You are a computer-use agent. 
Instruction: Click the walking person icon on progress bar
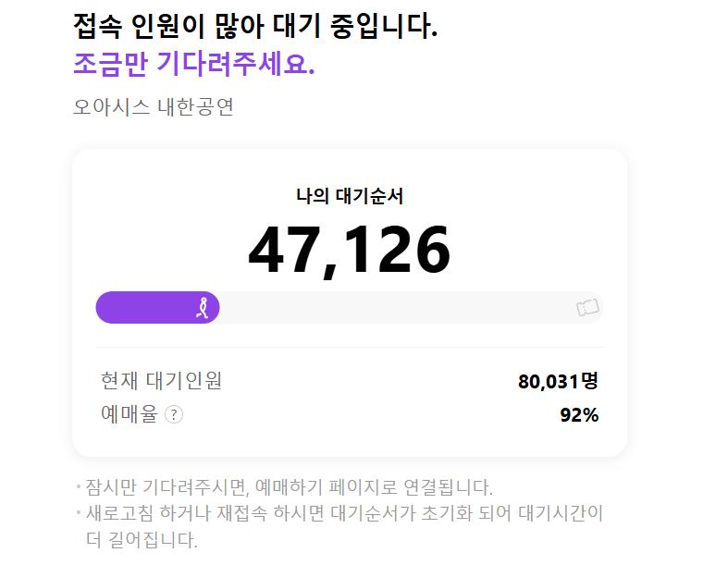(203, 307)
